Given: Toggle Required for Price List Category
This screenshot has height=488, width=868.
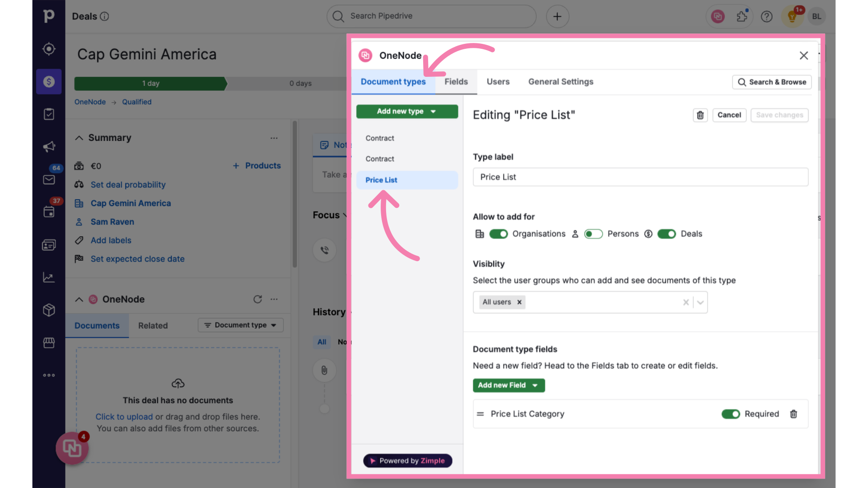Looking at the screenshot, I should [731, 414].
